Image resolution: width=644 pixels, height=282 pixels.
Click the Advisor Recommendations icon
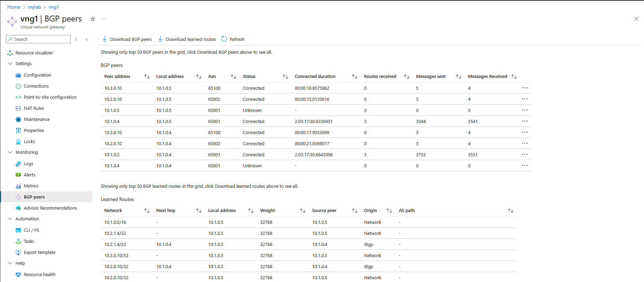pyautogui.click(x=18, y=208)
